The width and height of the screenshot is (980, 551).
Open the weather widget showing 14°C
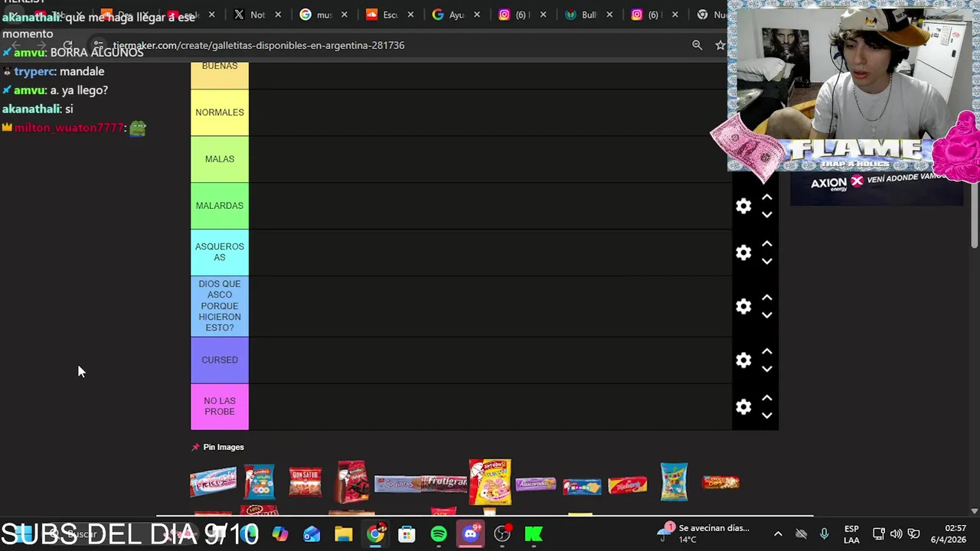pyautogui.click(x=704, y=533)
